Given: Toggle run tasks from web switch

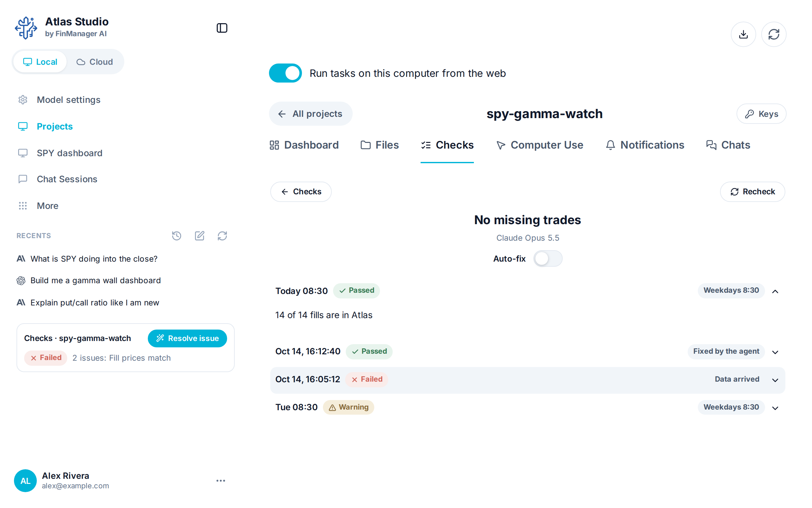Looking at the screenshot, I should click(285, 73).
